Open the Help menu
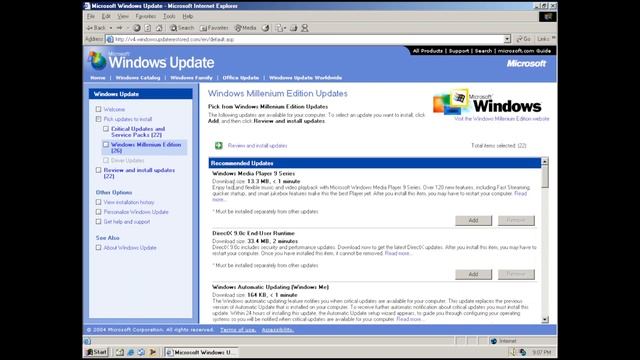 [188, 16]
